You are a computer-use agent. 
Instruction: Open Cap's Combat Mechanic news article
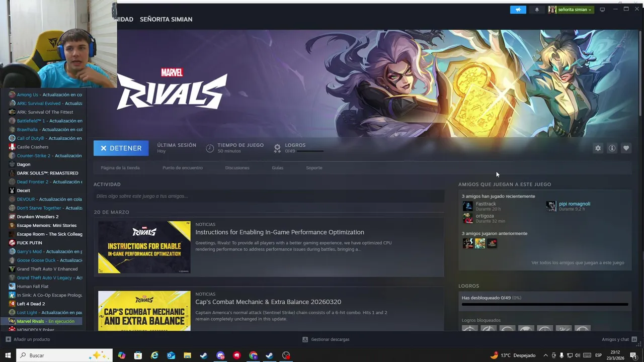(x=268, y=302)
